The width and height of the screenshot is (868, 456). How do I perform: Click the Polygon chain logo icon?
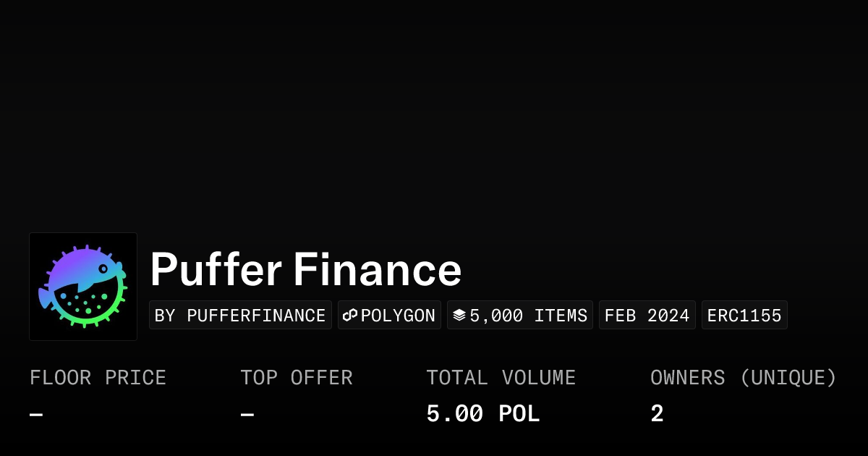pos(350,316)
